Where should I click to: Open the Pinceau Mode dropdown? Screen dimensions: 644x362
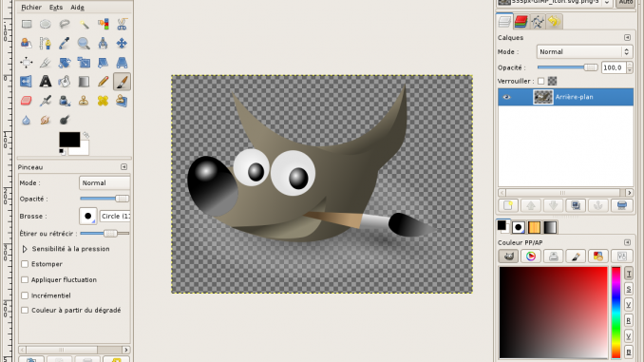click(104, 182)
